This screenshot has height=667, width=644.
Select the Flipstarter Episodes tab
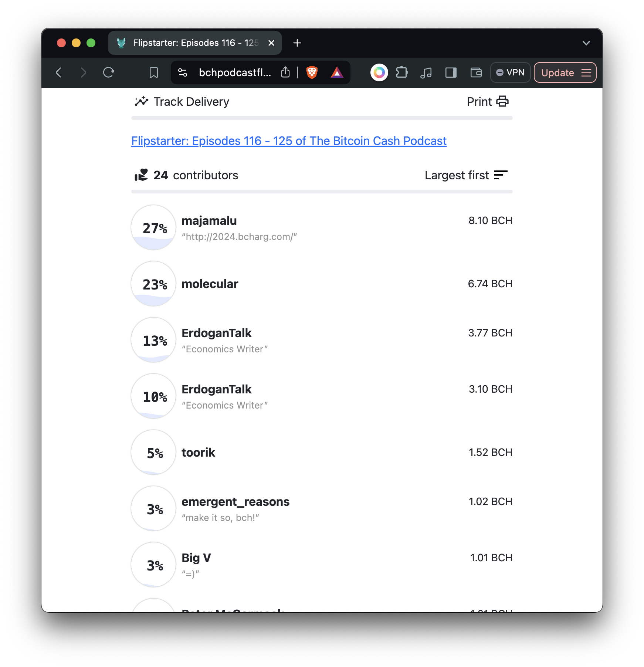[195, 43]
